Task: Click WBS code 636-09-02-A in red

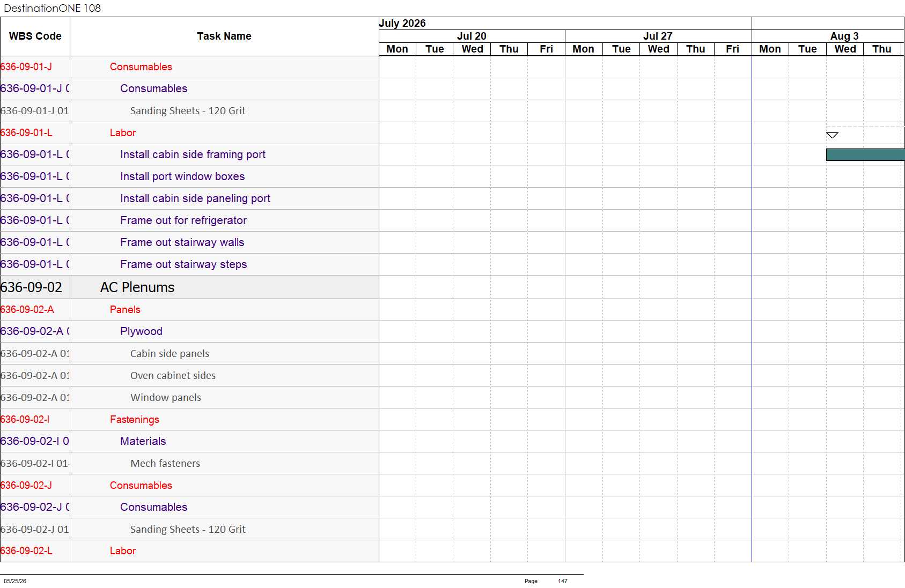Action: [27, 309]
